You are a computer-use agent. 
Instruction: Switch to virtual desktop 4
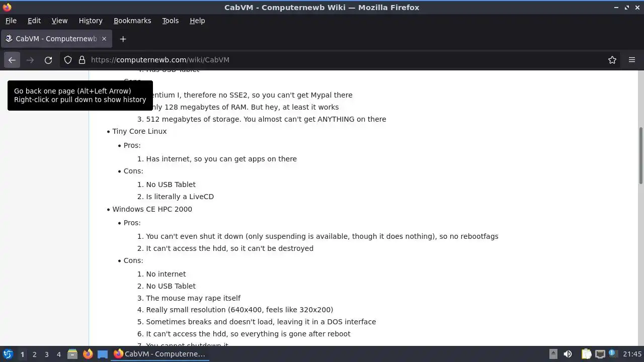point(58,354)
